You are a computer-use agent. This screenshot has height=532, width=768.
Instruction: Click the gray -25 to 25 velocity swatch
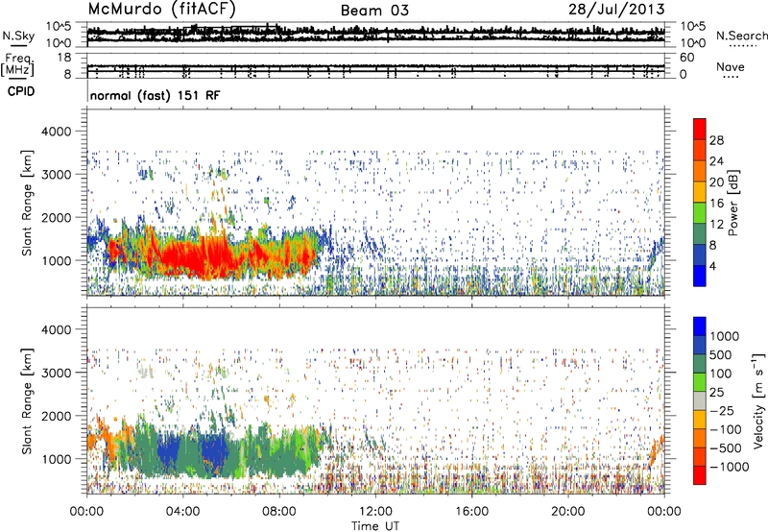pyautogui.click(x=700, y=400)
